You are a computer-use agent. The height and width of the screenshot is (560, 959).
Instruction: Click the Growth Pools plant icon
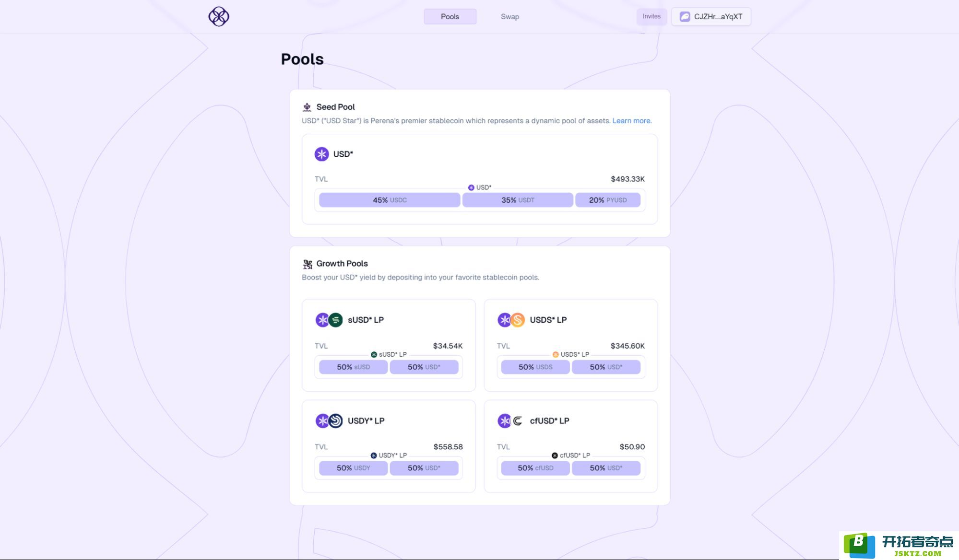coord(308,264)
